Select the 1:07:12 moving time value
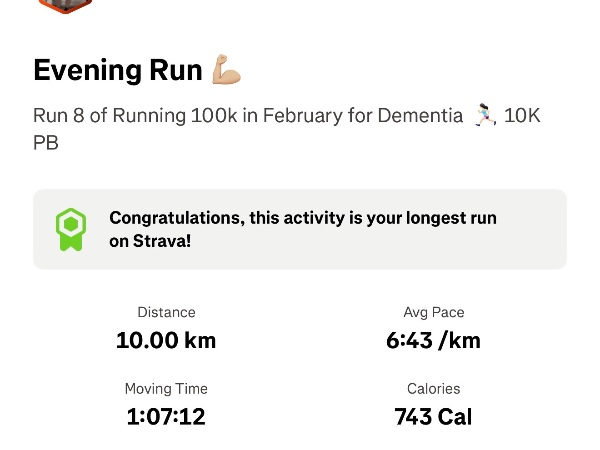The image size is (600, 450). (x=166, y=416)
